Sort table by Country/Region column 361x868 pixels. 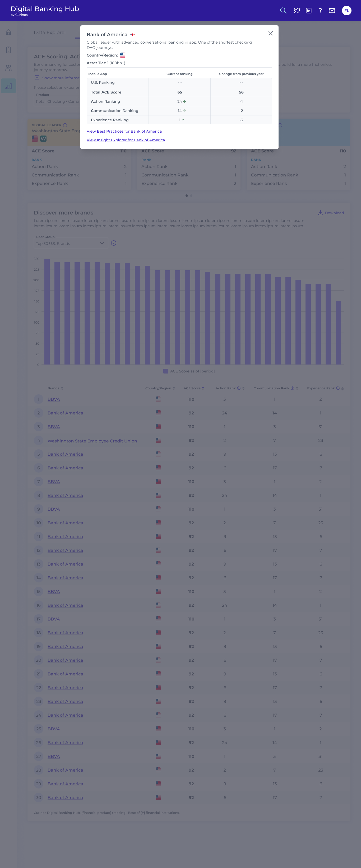(174, 389)
